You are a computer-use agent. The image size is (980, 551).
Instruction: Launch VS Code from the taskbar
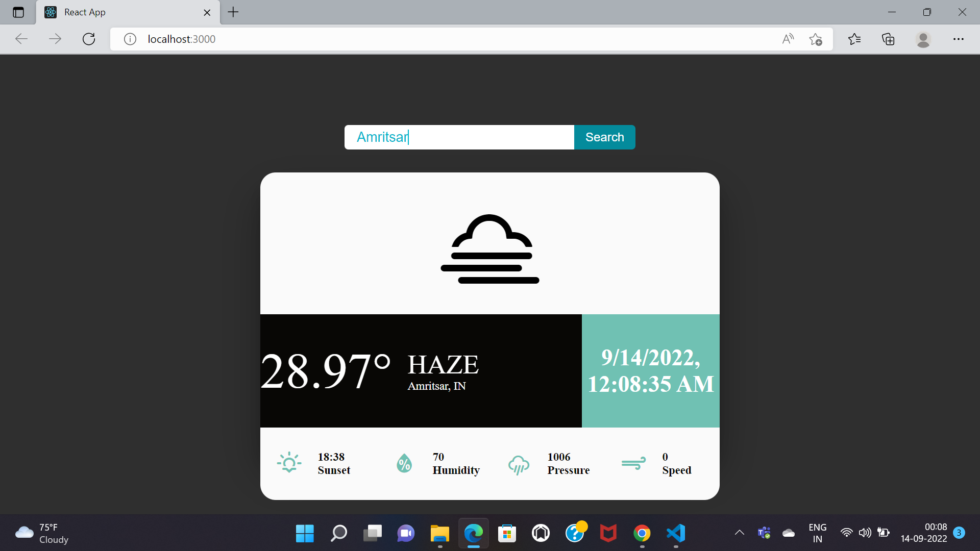[675, 533]
